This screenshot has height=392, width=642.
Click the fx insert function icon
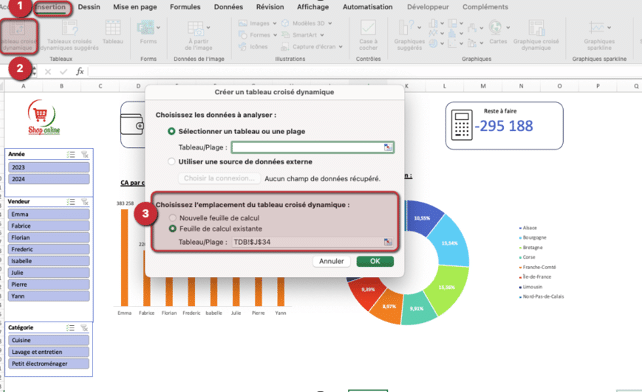80,71
